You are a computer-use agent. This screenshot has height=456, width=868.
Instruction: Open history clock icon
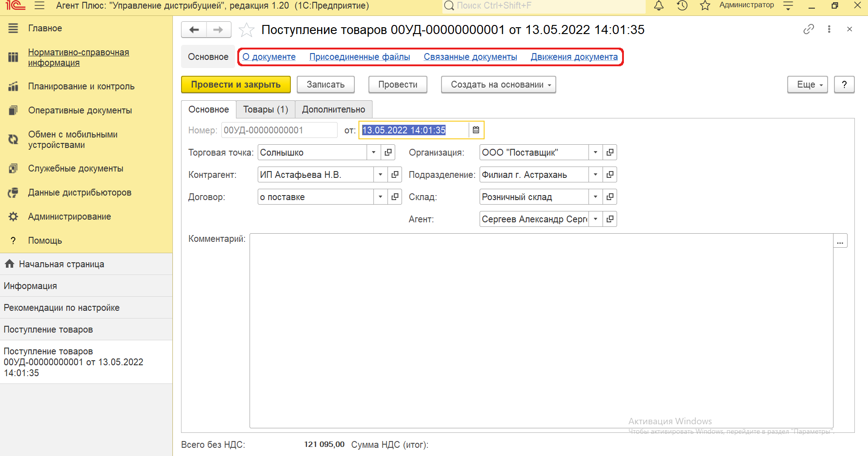[x=682, y=6]
